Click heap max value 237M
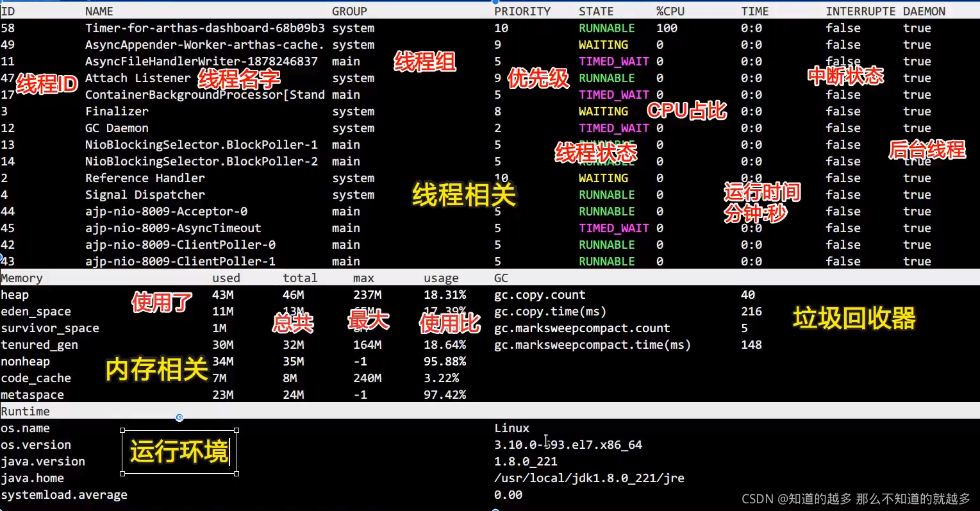980x511 pixels. tap(367, 295)
